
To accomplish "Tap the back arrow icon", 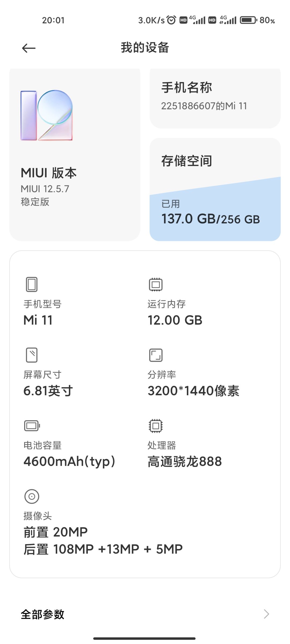I will [x=29, y=48].
